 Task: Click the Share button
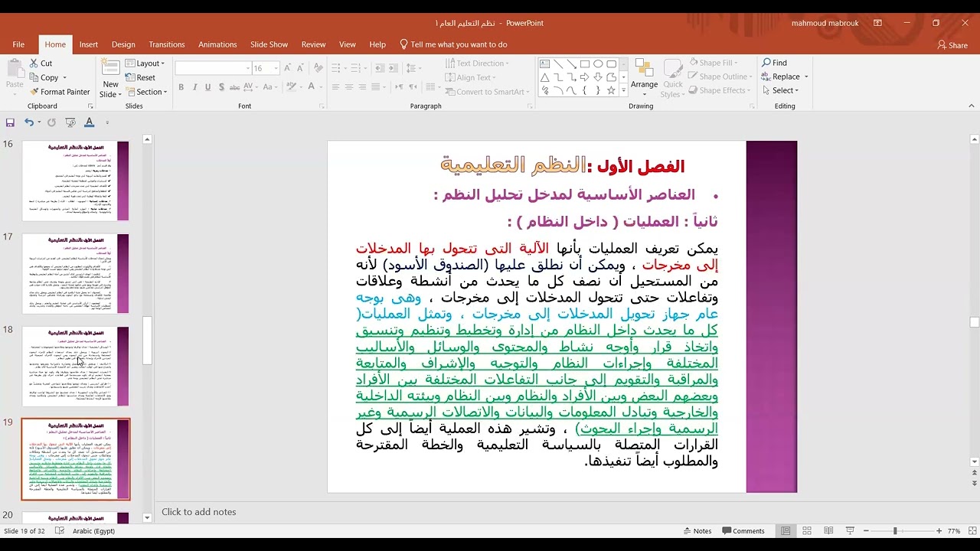952,45
